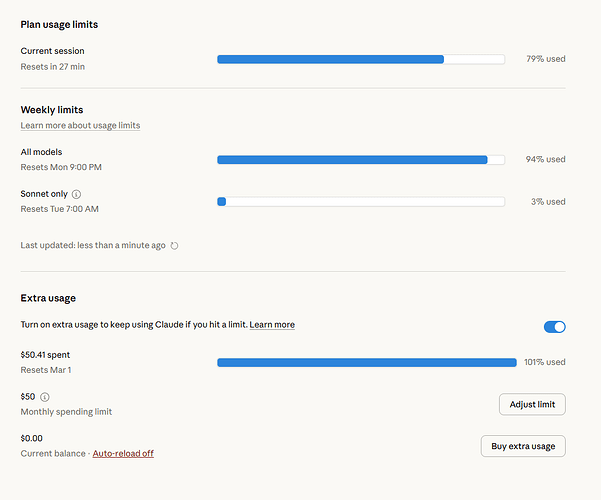This screenshot has width=601, height=500.
Task: Click 'Resets Tue 7:00 AM' text
Action: click(59, 209)
